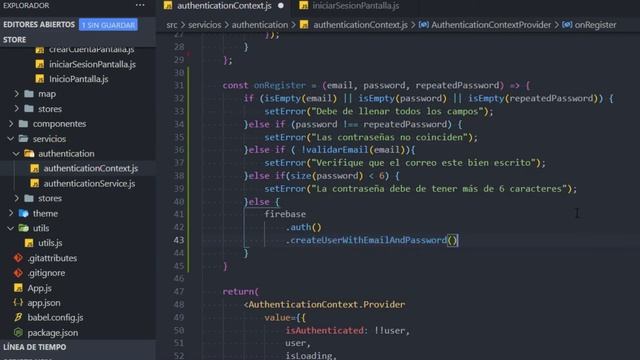This screenshot has height=360, width=640.
Task: Click the symbol icon before onRegister breadcrumb
Action: [567, 25]
